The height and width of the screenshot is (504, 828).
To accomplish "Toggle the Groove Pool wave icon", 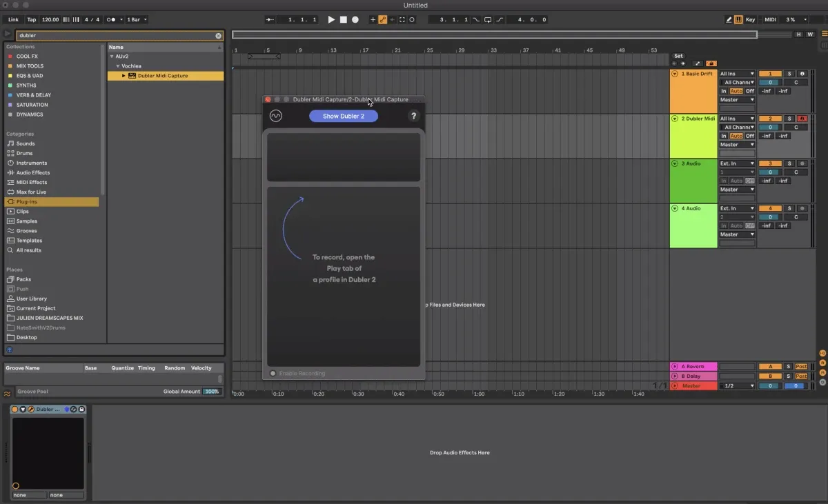I will click(7, 393).
